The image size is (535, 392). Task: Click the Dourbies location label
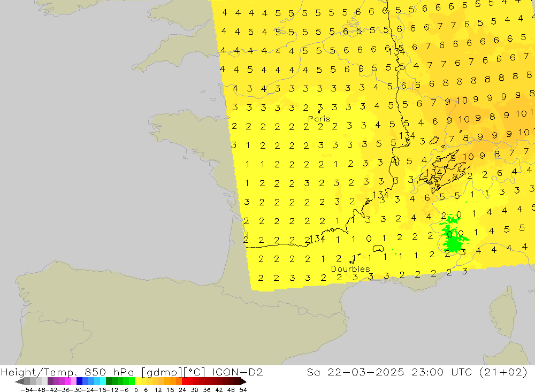coord(350,269)
